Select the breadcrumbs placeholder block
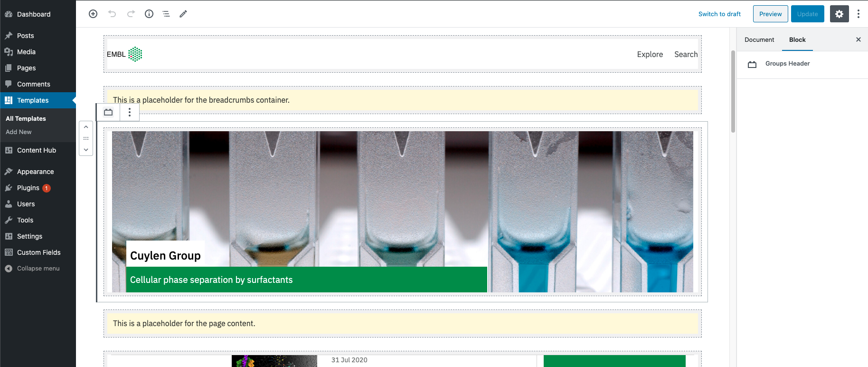The width and height of the screenshot is (868, 367). (x=403, y=100)
